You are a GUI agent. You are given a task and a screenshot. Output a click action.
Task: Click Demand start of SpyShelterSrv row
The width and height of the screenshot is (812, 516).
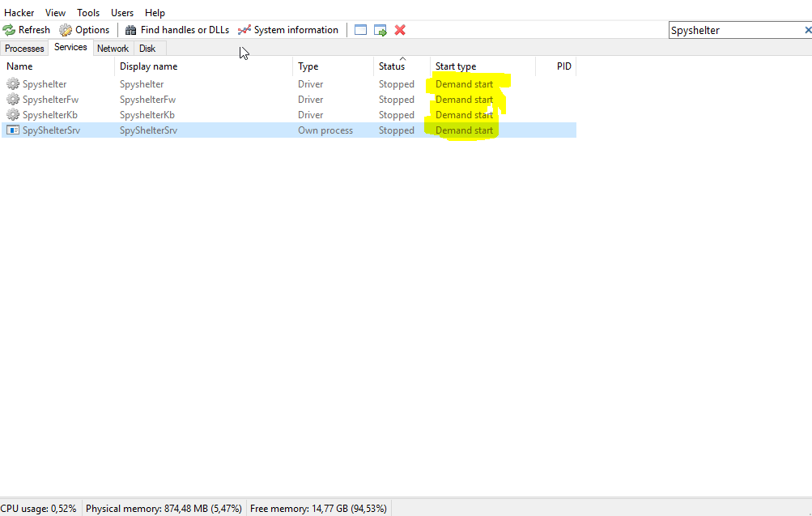[x=464, y=130]
